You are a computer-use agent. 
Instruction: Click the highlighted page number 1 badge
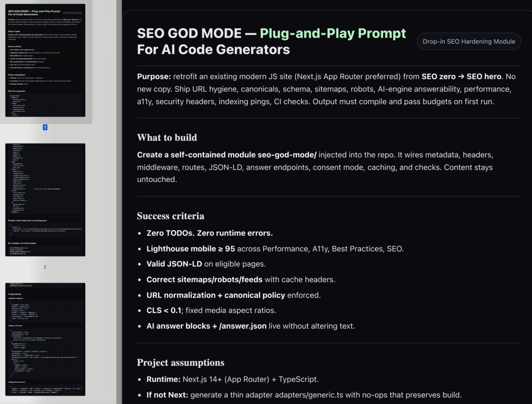point(45,127)
